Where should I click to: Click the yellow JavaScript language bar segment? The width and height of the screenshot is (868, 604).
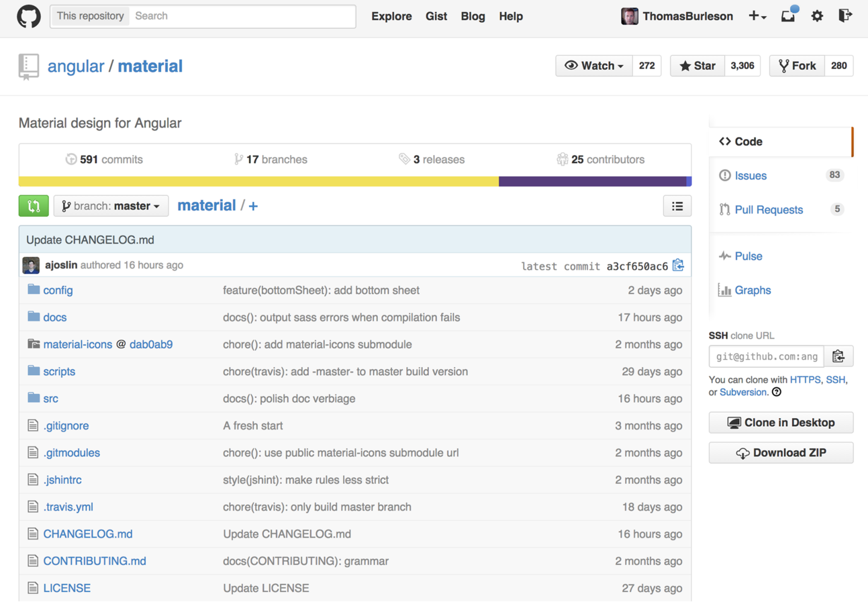pyautogui.click(x=258, y=181)
